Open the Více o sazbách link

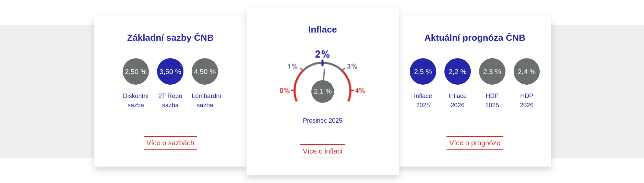170,143
